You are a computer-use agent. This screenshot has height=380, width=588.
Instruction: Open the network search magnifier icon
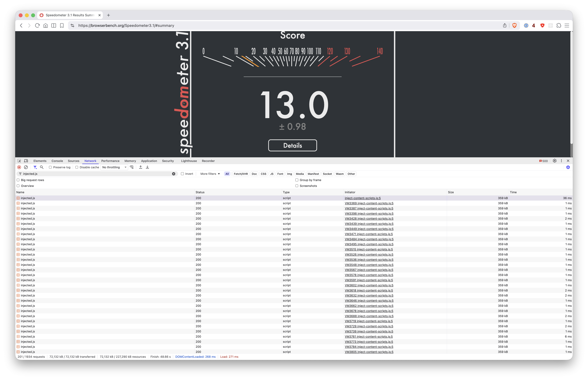point(42,167)
